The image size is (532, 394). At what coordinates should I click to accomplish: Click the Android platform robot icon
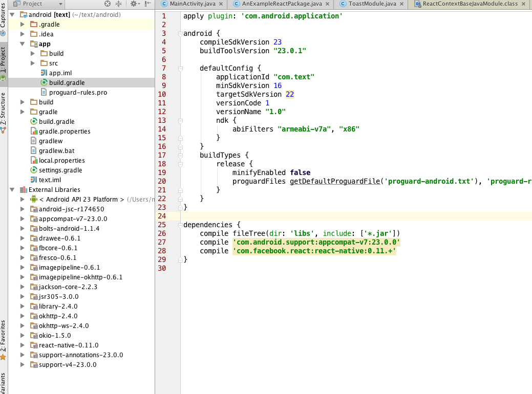[34, 199]
